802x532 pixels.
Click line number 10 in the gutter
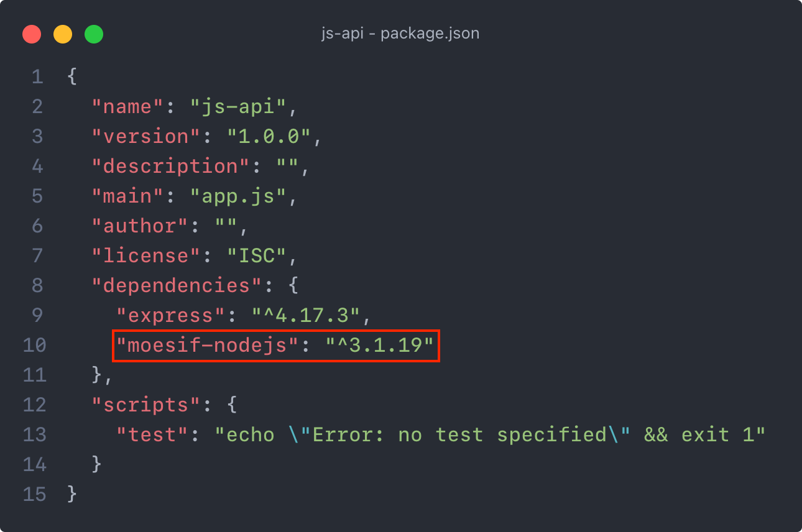pyautogui.click(x=35, y=346)
